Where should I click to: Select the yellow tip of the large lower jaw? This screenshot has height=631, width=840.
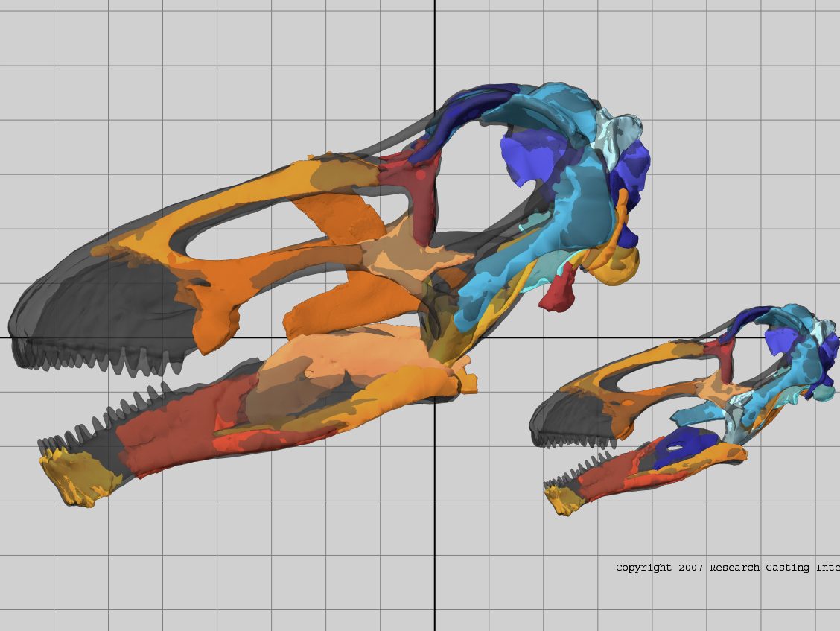pyautogui.click(x=76, y=477)
